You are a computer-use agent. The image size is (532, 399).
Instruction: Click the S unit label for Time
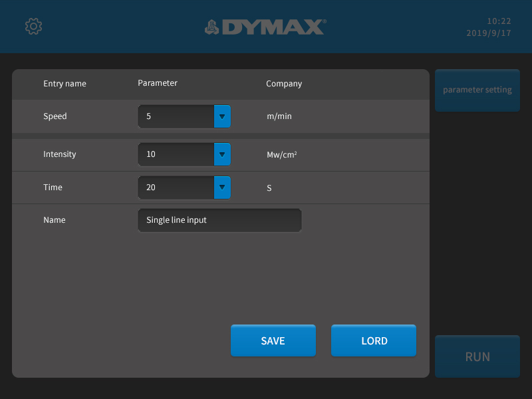pyautogui.click(x=269, y=188)
